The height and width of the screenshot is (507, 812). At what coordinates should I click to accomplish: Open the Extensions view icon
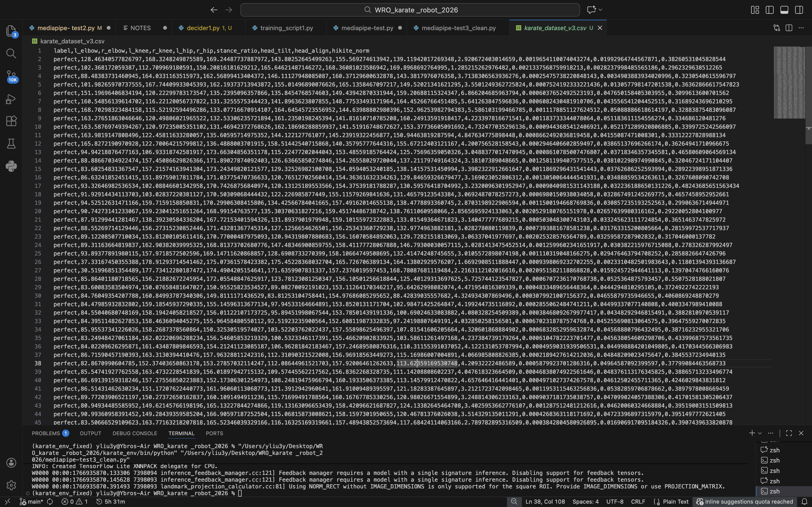11,121
